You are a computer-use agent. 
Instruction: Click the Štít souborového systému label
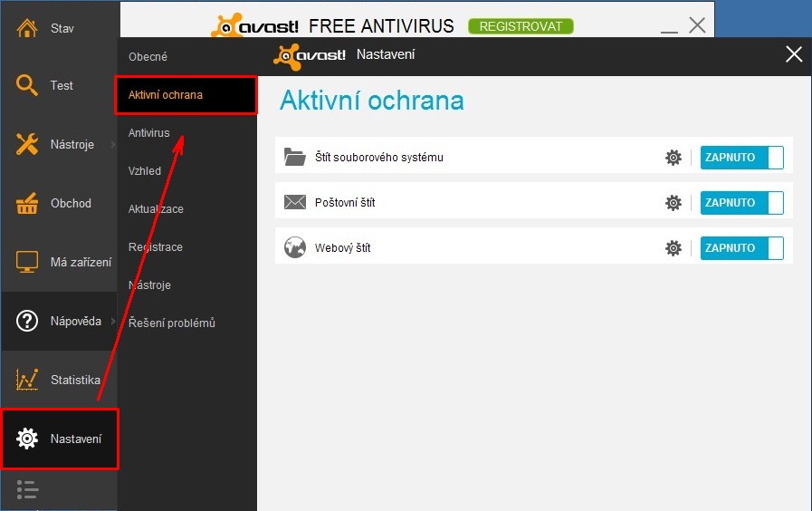coord(379,157)
